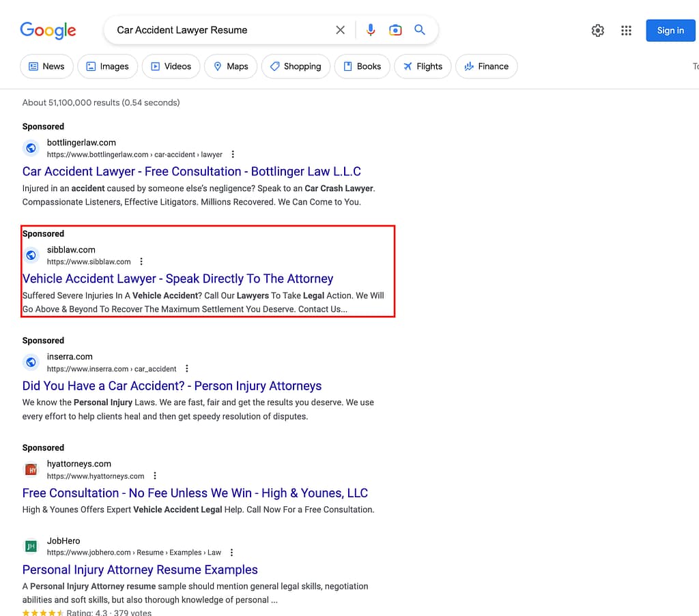Submit search with magnifying glass icon

click(420, 30)
